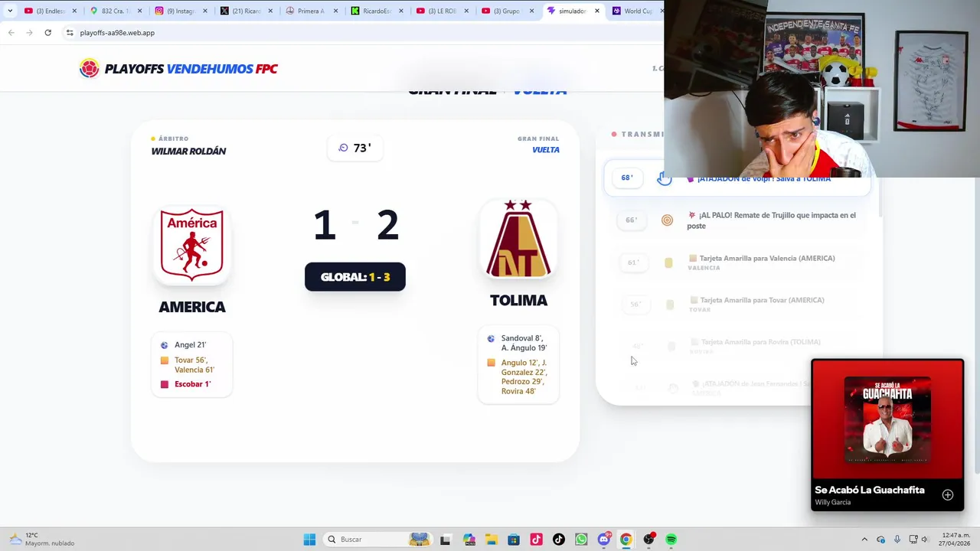Select the TOLIMA team name
The width and height of the screenshot is (980, 551).
coord(518,301)
